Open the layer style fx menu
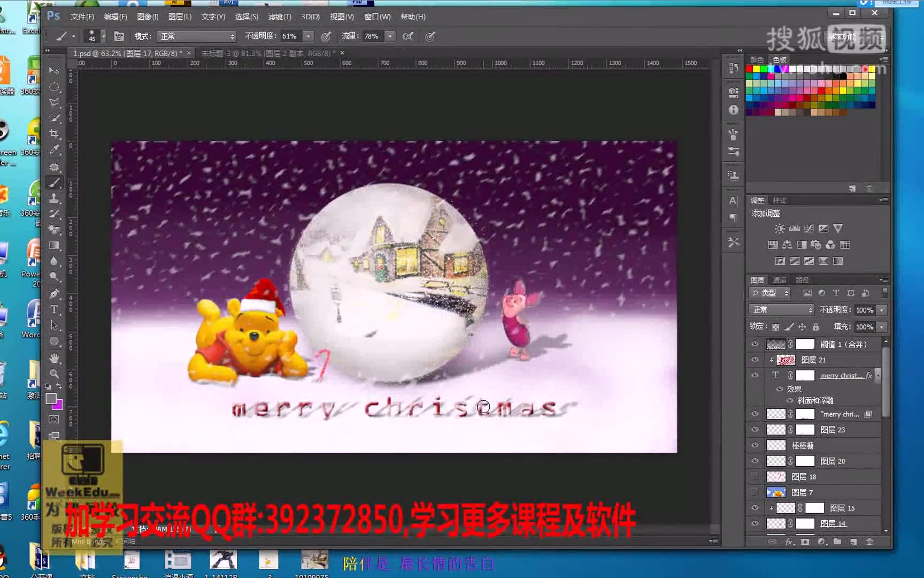The image size is (924, 578). (x=789, y=542)
